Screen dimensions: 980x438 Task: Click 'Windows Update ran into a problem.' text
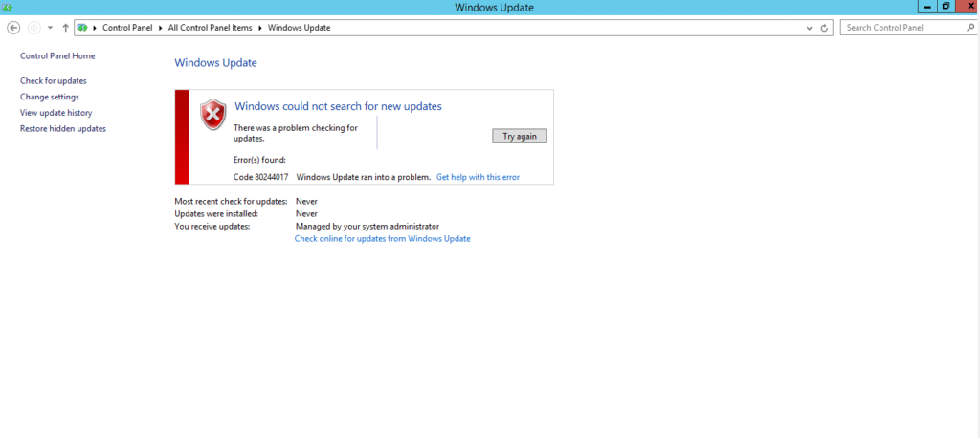click(364, 177)
